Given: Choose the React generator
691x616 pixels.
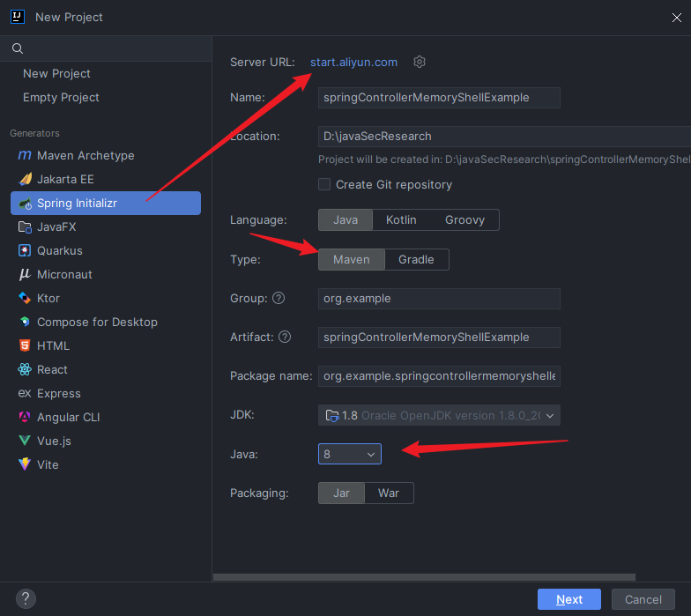Looking at the screenshot, I should [106, 370].
